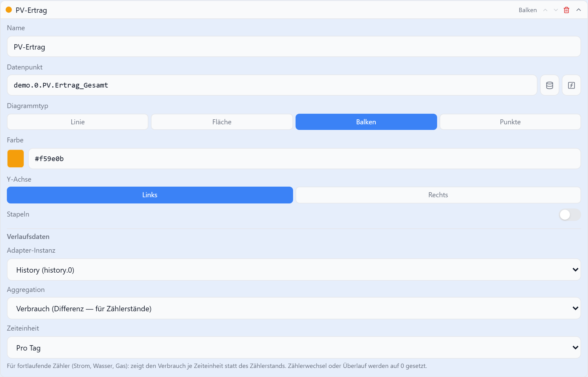Image resolution: width=588 pixels, height=377 pixels.
Task: Open the Adapter-Instanz dropdown
Action: click(x=294, y=270)
